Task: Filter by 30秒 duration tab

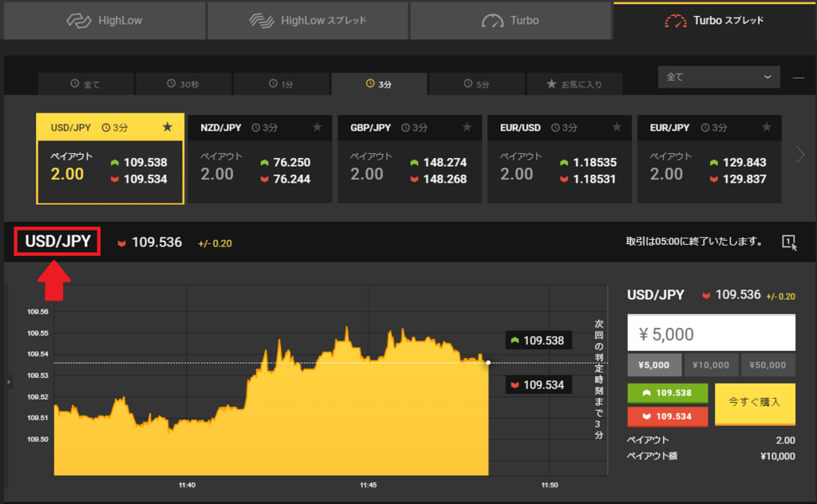Action: pos(184,84)
